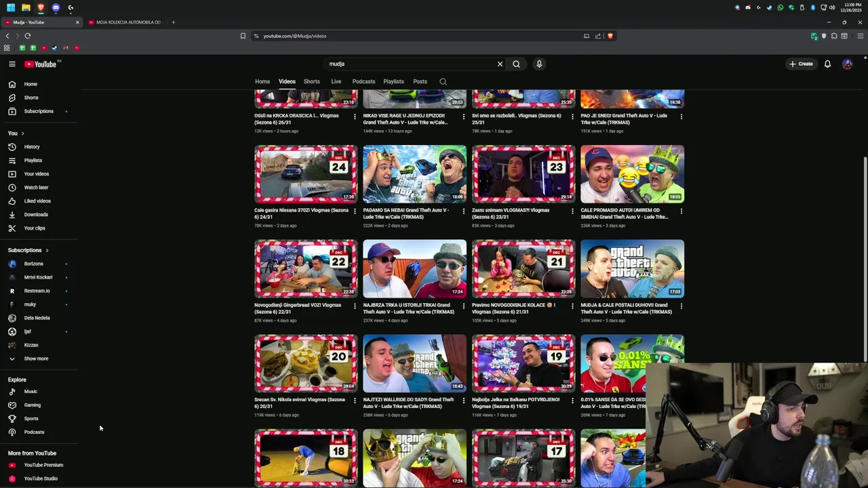868x488 pixels.
Task: Switch to the channel Playlists tab
Action: 393,81
